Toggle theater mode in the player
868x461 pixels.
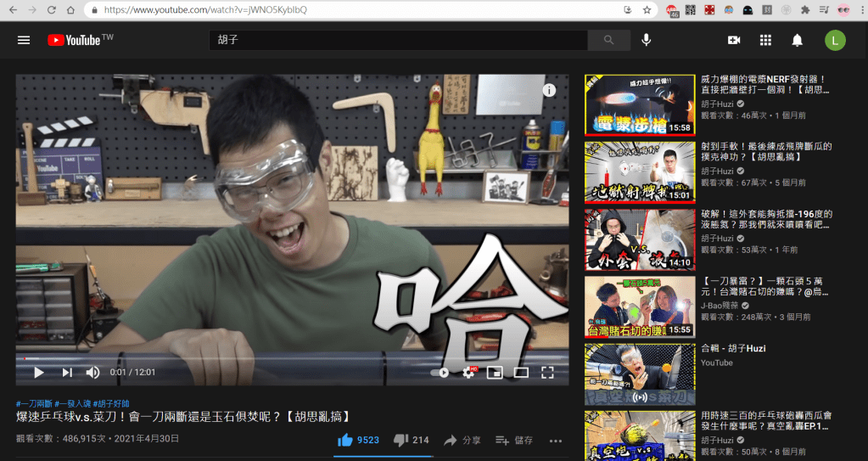[x=521, y=372]
